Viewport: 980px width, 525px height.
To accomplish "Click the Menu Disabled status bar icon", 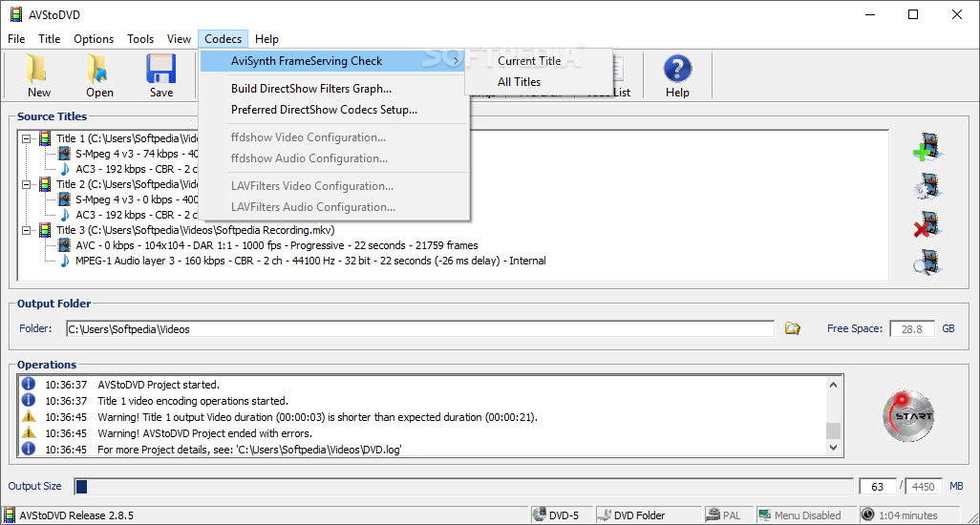I will coord(764,515).
